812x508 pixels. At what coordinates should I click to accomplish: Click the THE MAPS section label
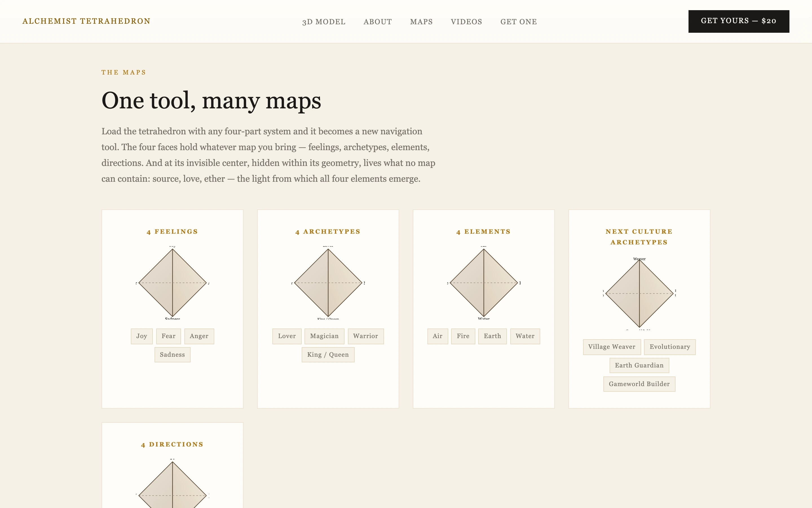click(x=123, y=72)
